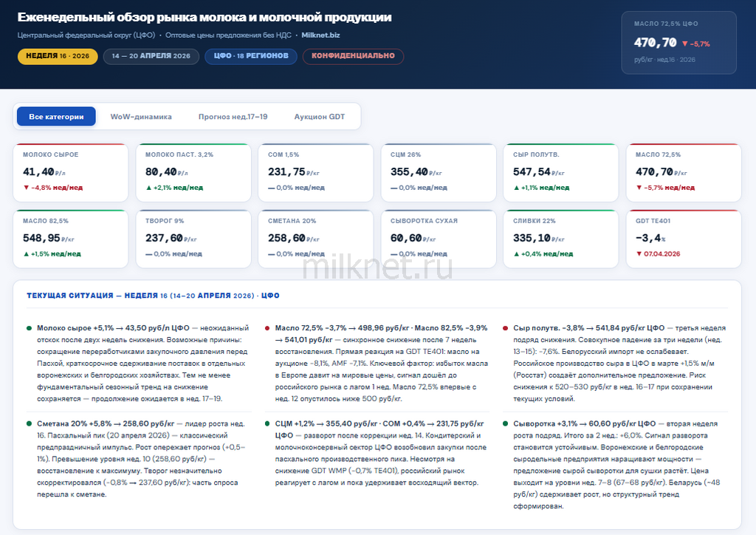Click the 14 — 20 апреля 2026 date pill
Screen dimensions: 756x535
click(x=151, y=56)
